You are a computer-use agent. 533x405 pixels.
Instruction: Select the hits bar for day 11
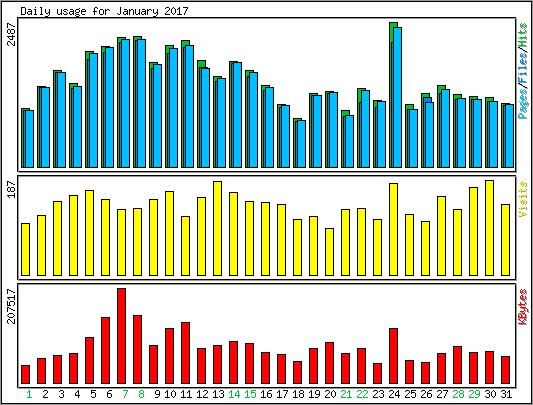pyautogui.click(x=187, y=104)
